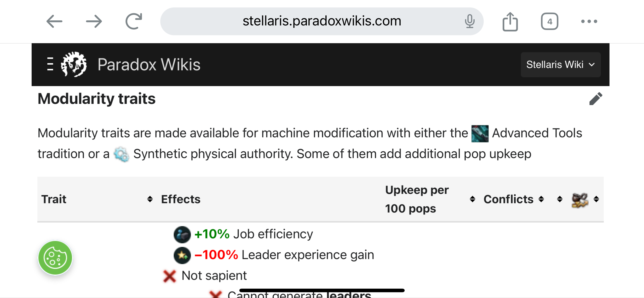Screen dimensions: 644x298
Task: Sort the table by Conflicts column
Action: (x=513, y=199)
